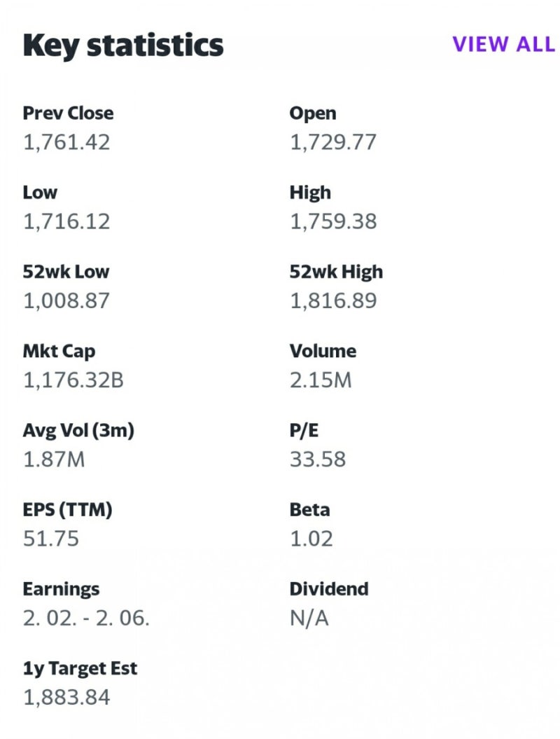Click the 52wk High value 1,816.89
Viewport: 560px width, 739px height.
click(x=333, y=301)
